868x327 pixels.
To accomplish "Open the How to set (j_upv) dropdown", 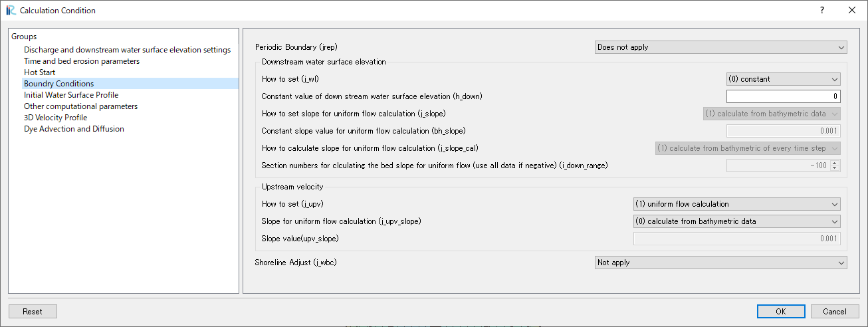I will point(736,204).
